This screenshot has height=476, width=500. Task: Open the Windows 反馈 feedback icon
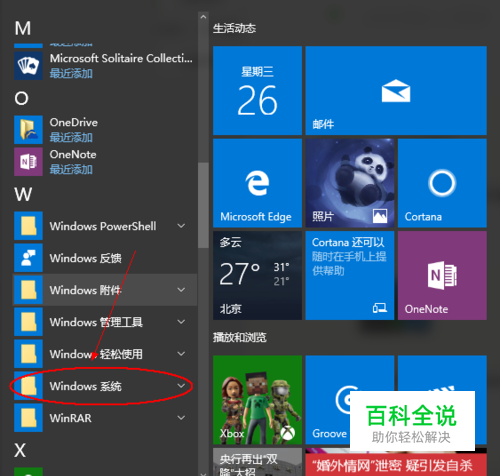click(x=28, y=258)
